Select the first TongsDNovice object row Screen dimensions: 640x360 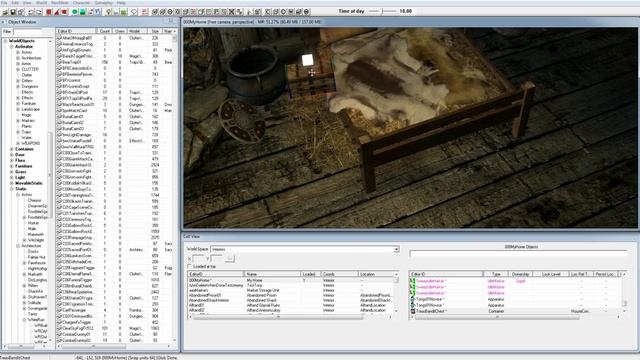pyautogui.click(x=515, y=299)
